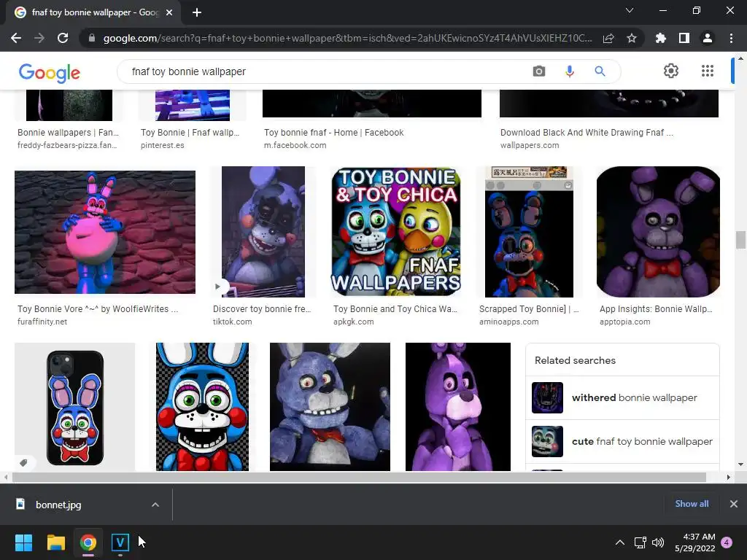Open a new browser tab

click(x=197, y=12)
